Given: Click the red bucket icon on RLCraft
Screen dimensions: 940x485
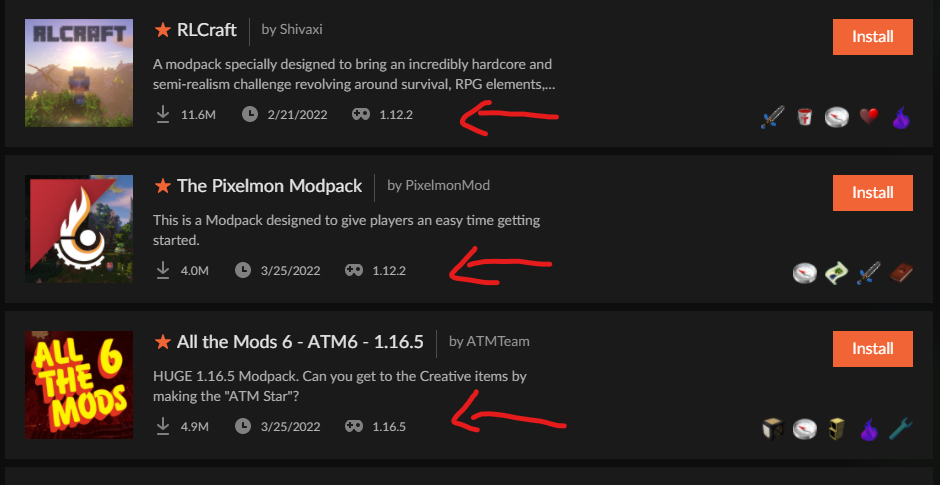Looking at the screenshot, I should coord(804,117).
